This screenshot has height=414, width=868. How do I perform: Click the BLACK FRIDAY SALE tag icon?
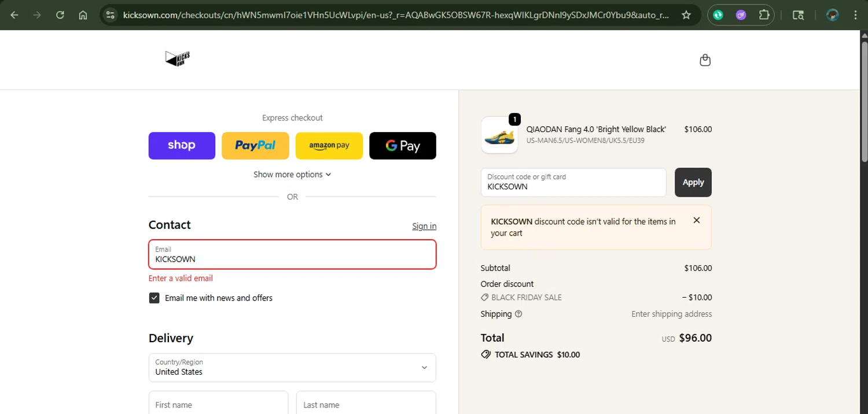click(485, 298)
